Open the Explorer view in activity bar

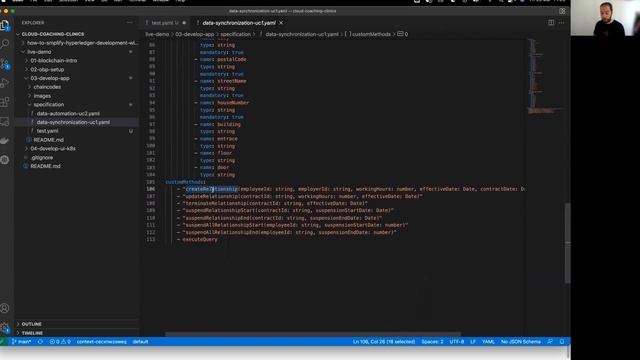[5, 25]
